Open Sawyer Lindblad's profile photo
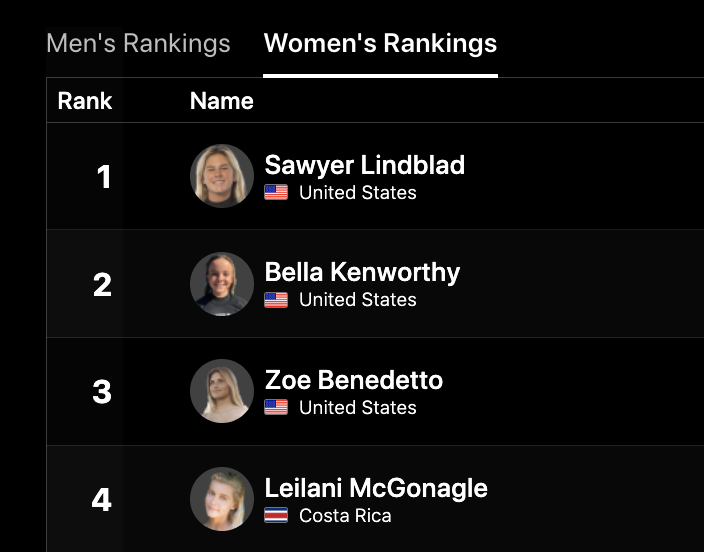704x552 pixels. [222, 176]
